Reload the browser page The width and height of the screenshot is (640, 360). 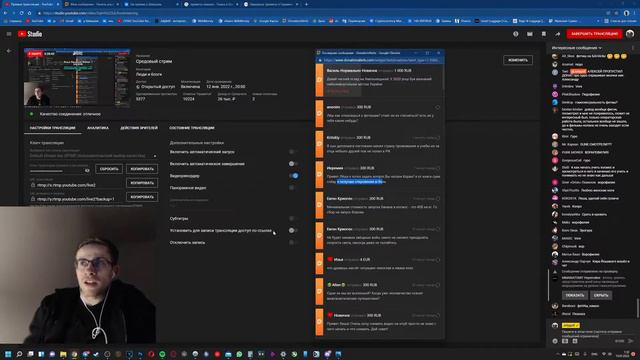click(21, 13)
